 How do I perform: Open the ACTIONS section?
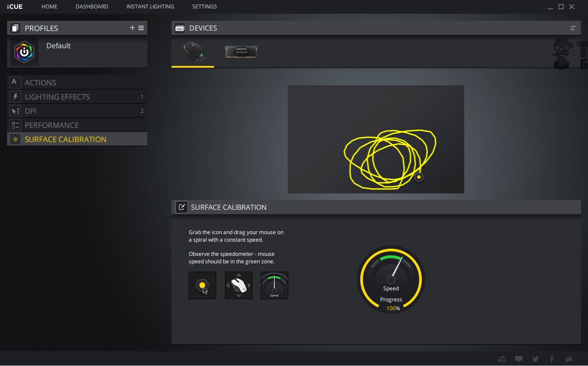(x=77, y=82)
